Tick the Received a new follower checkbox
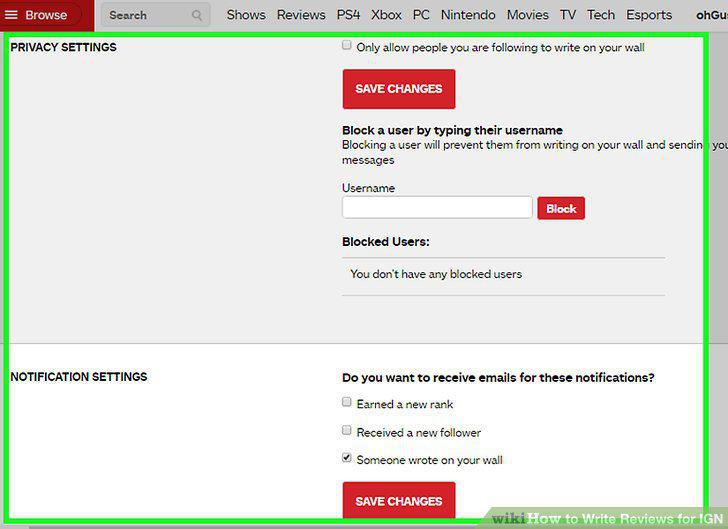 pyautogui.click(x=346, y=430)
